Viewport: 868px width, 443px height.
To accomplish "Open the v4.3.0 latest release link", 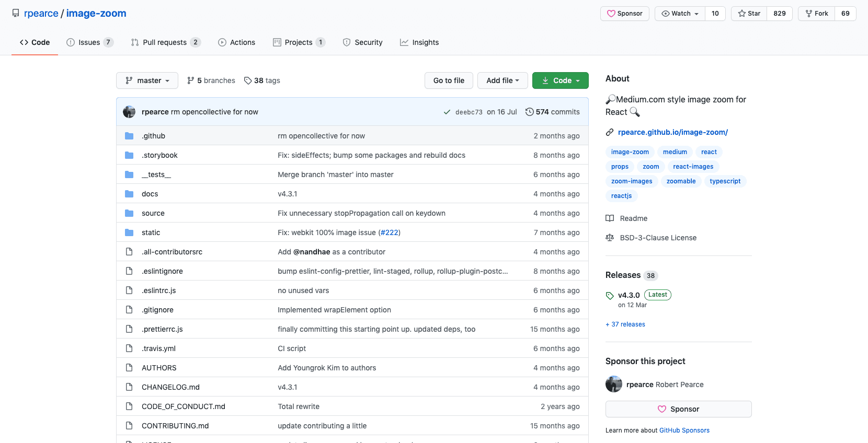I will (629, 295).
